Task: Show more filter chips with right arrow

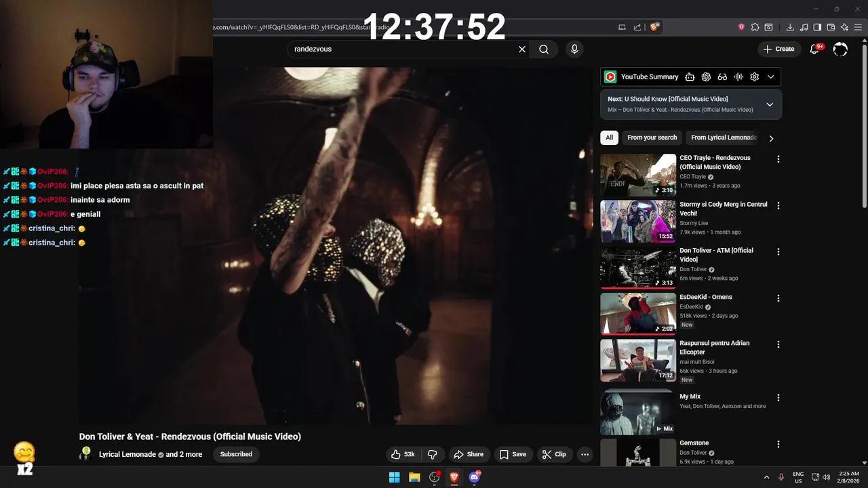Action: click(x=771, y=138)
